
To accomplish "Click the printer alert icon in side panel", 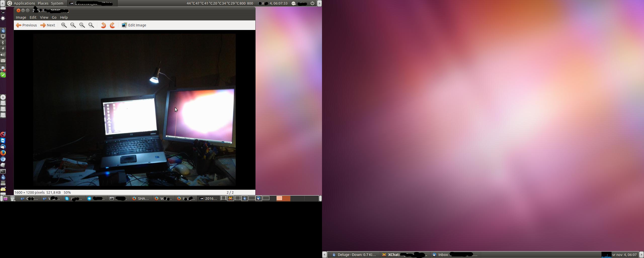I will tap(3, 69).
